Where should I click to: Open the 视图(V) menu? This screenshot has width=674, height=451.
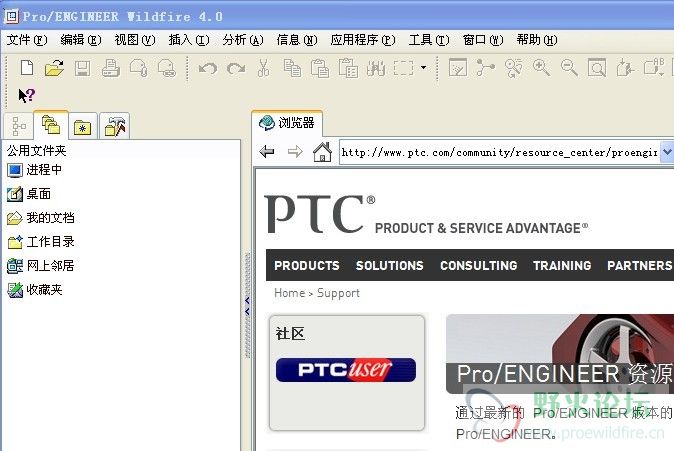coord(135,40)
